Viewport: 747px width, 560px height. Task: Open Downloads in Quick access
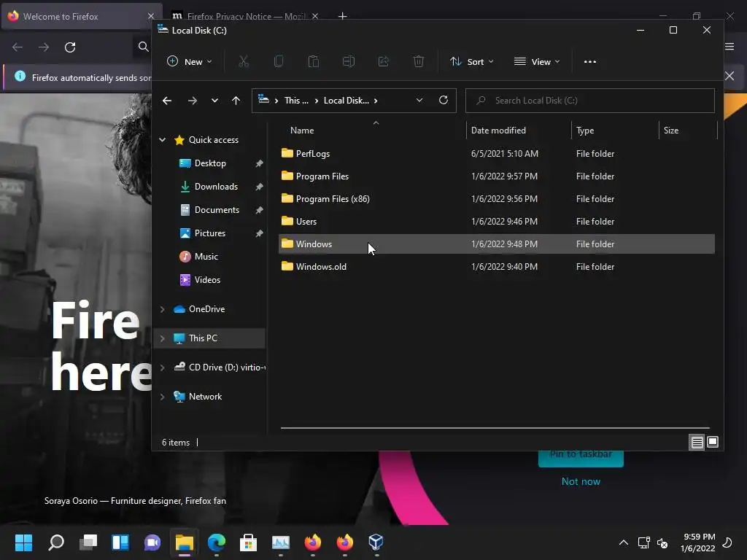215,187
